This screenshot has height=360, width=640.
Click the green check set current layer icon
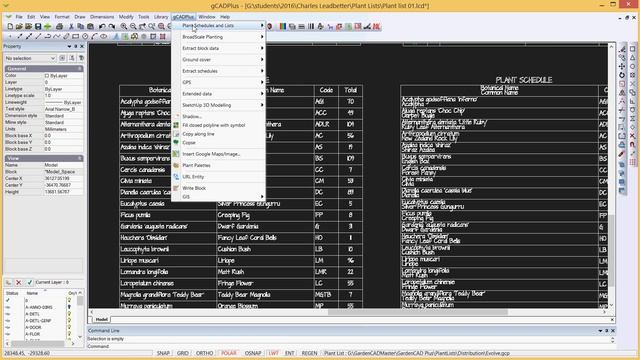(x=29, y=282)
